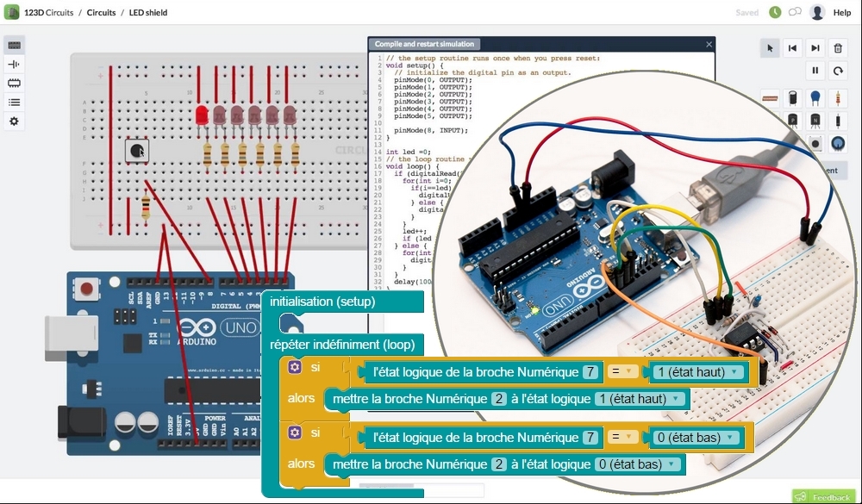Delete selection with the trash icon
This screenshot has width=862, height=504.
(838, 48)
